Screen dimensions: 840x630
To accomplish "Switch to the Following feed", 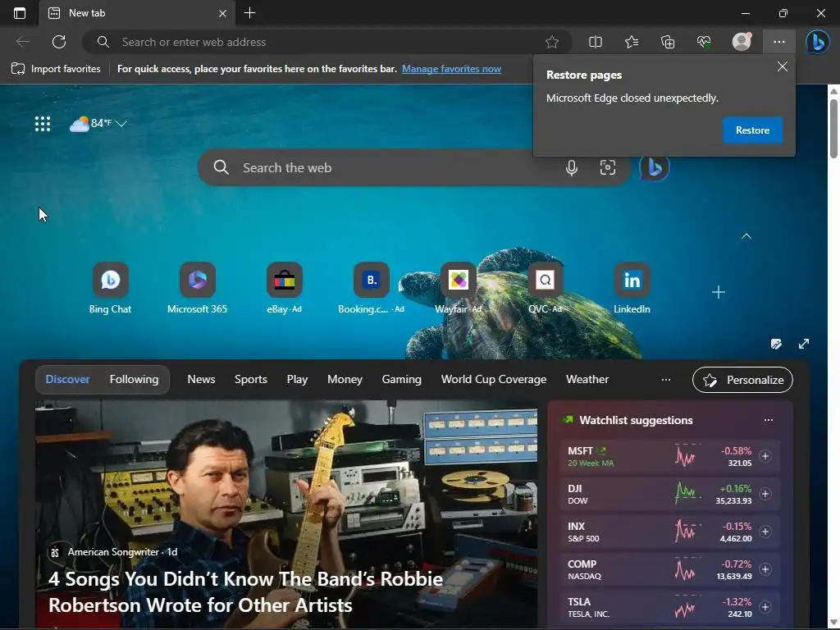I will (134, 379).
